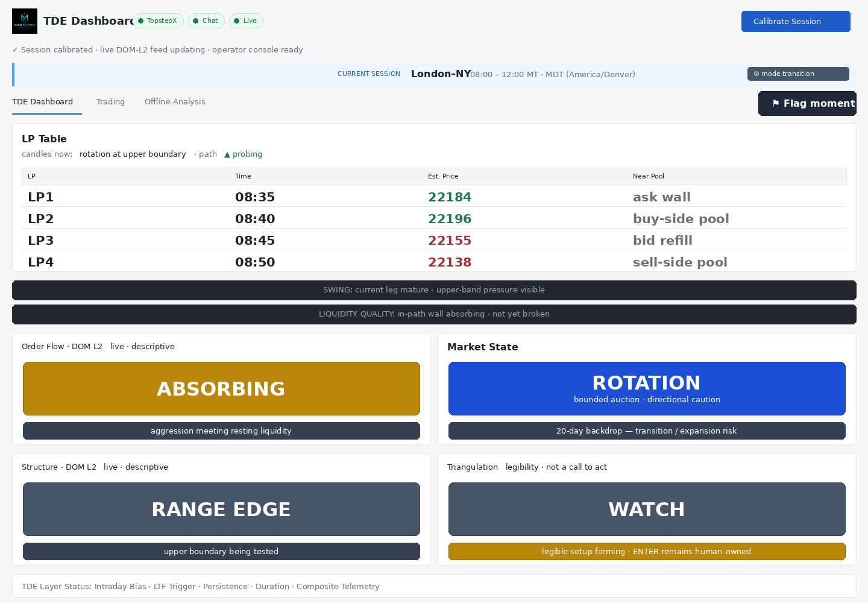Click the LP Table heading
The height and width of the screenshot is (603, 868).
pos(44,139)
